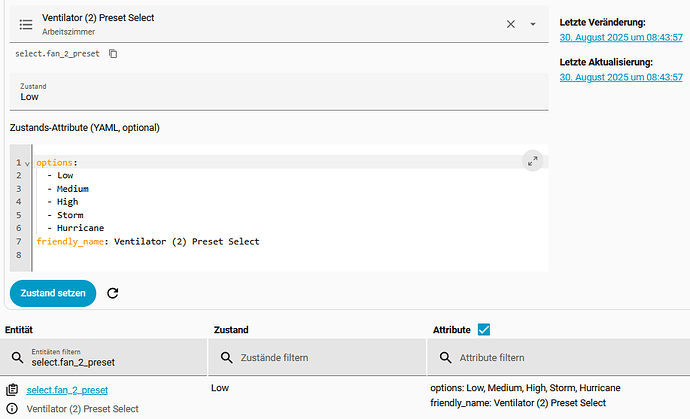Toggle the Attribute column checkbox
This screenshot has width=690, height=419.
click(x=484, y=329)
